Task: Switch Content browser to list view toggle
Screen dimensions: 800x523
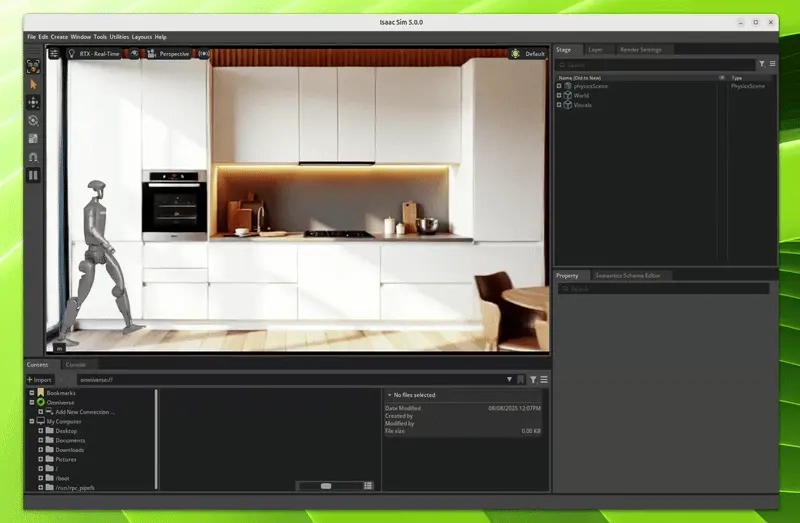Action: click(368, 485)
